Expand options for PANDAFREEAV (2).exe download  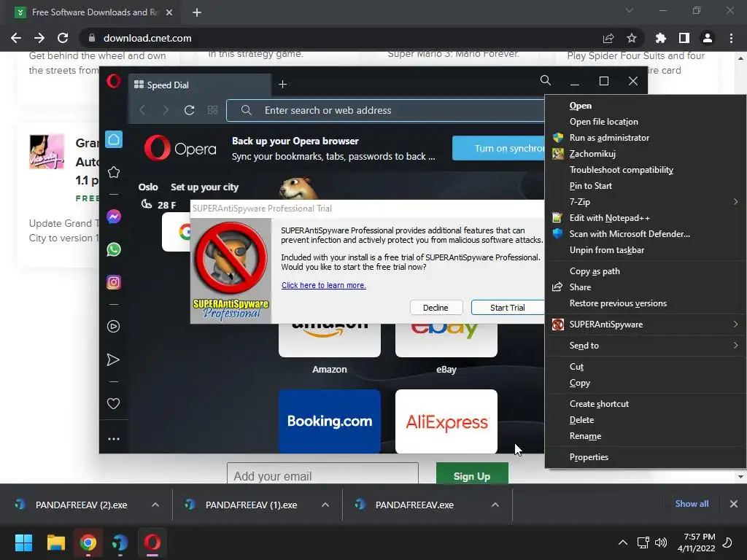(155, 505)
